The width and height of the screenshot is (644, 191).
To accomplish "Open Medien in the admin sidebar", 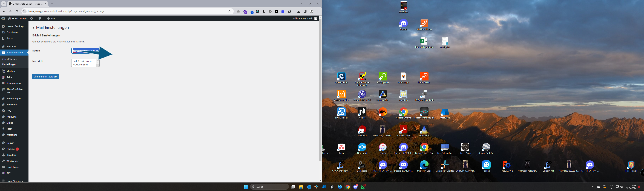I will (10, 71).
